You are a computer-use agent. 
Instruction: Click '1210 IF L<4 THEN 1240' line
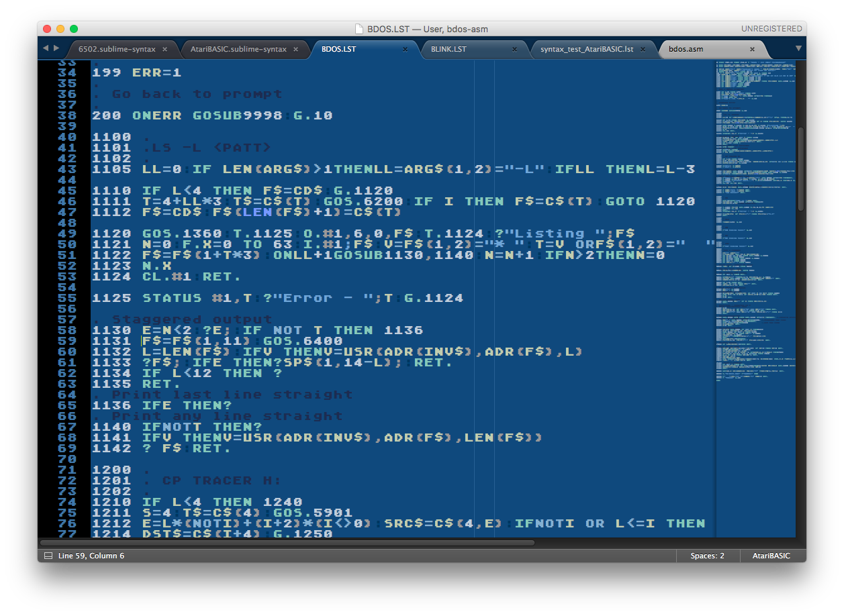pyautogui.click(x=197, y=502)
